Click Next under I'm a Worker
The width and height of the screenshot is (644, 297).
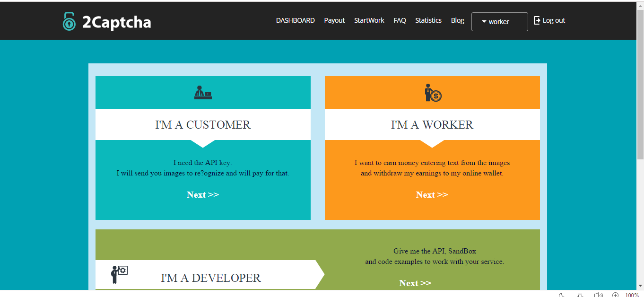432,195
